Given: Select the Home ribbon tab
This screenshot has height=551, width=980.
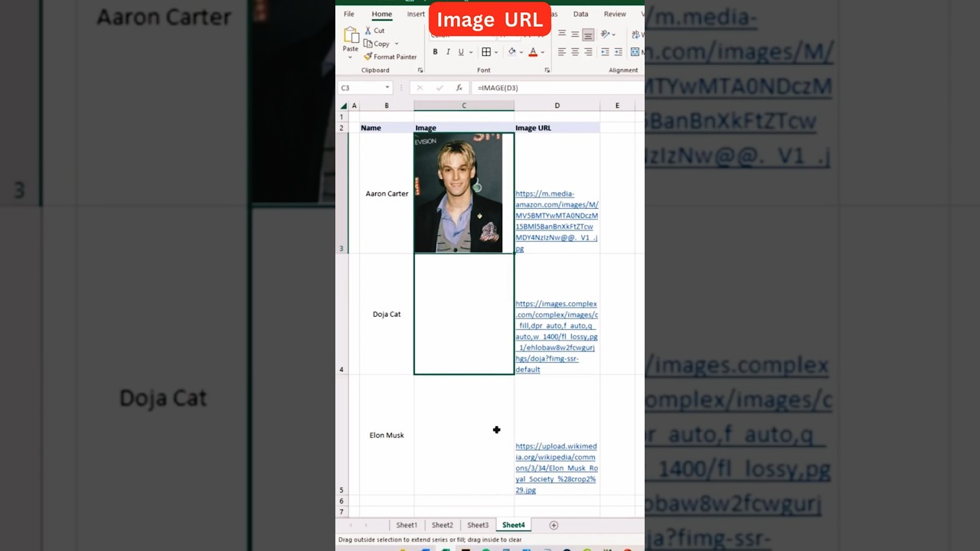Looking at the screenshot, I should (381, 14).
